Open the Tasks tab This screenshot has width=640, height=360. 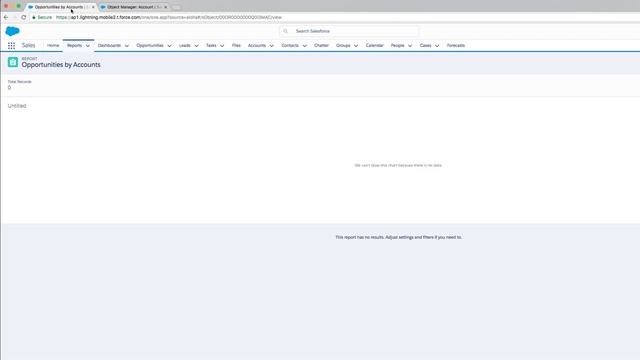pos(211,45)
